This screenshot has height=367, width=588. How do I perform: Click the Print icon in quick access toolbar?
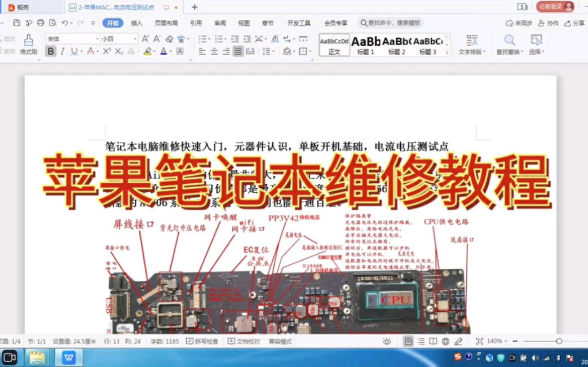click(39, 23)
